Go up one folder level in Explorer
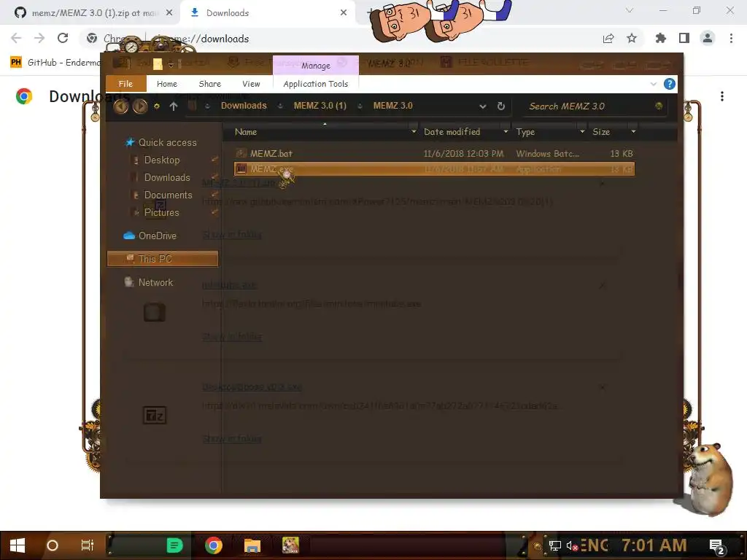This screenshot has width=747, height=560. click(x=174, y=106)
